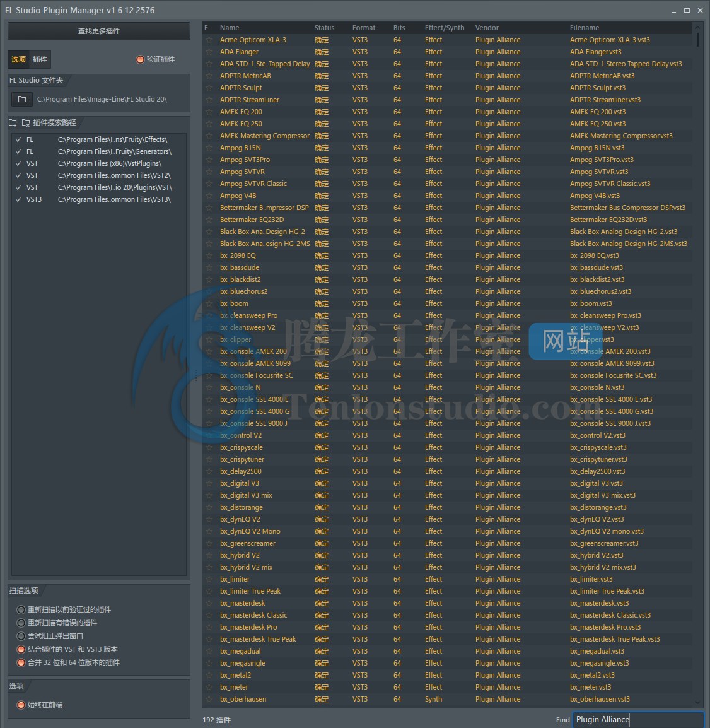Click the FL Studio folder browse icon
710x728 pixels.
click(22, 99)
